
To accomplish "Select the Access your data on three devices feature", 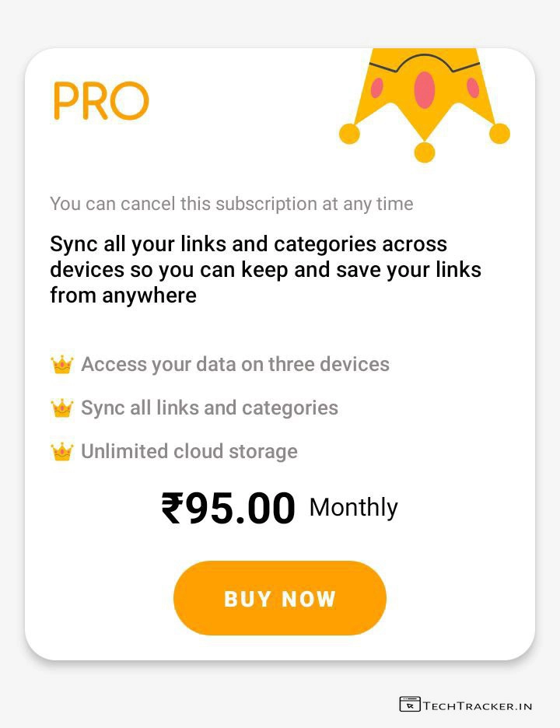I will tap(235, 364).
